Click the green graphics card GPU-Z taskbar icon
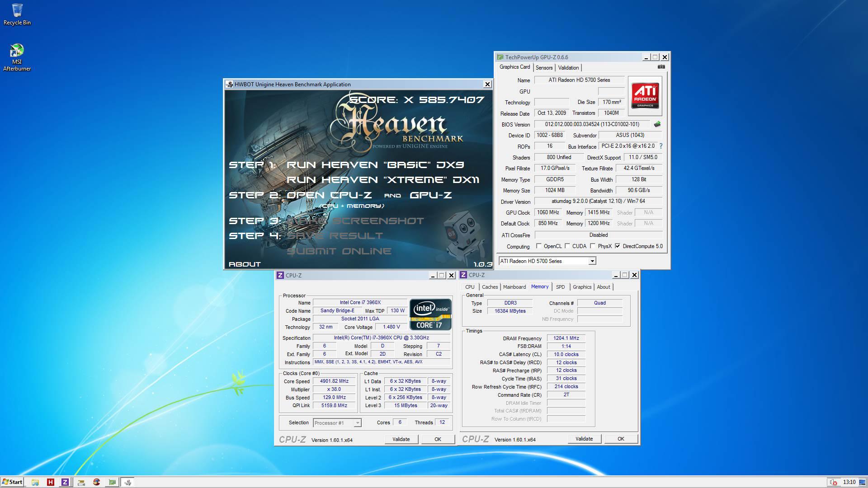This screenshot has height=488, width=868. point(112,482)
